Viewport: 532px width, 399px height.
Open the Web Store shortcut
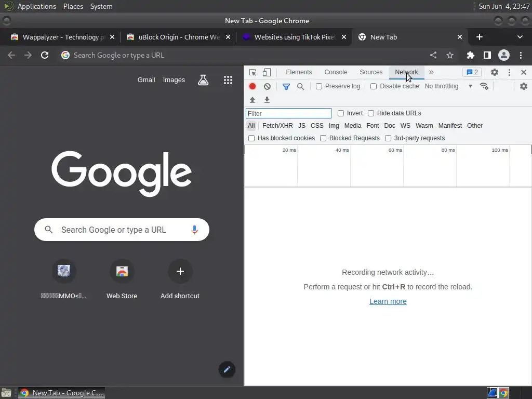pos(122,280)
